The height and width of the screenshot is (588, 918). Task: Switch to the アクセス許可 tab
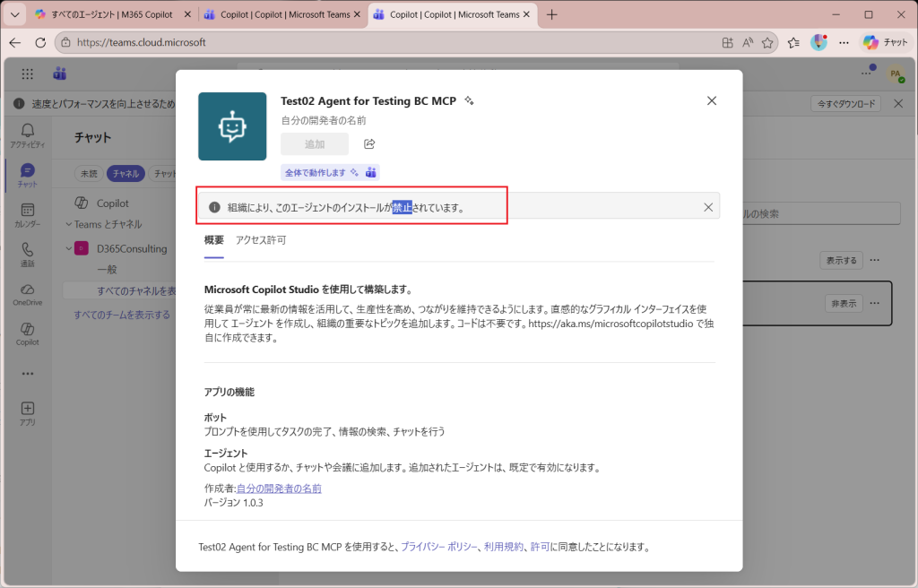[261, 240]
